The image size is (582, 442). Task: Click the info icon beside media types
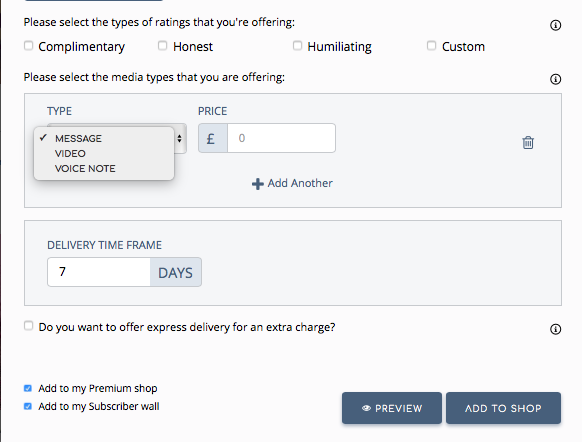coord(555,79)
